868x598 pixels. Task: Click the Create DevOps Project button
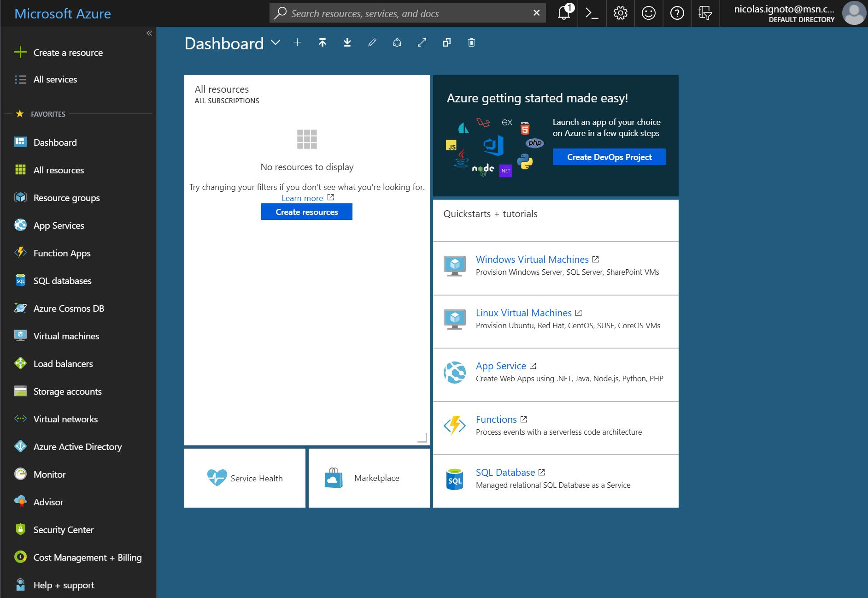coord(609,157)
